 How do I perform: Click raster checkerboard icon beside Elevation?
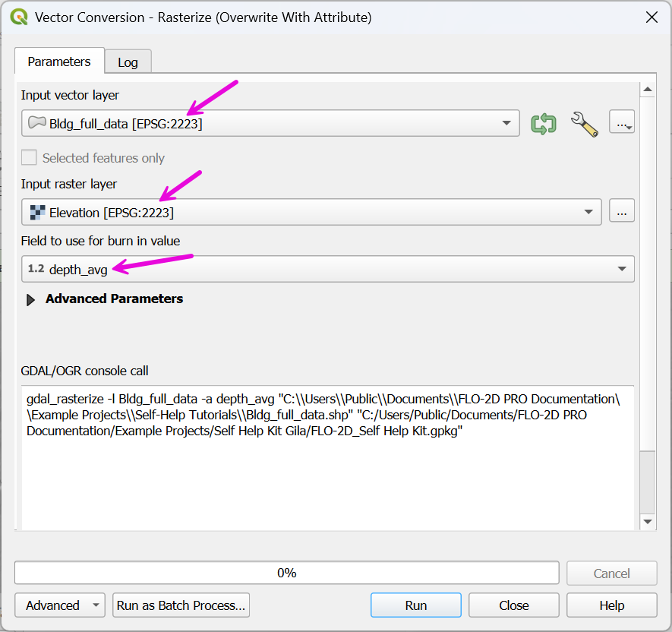pos(36,213)
